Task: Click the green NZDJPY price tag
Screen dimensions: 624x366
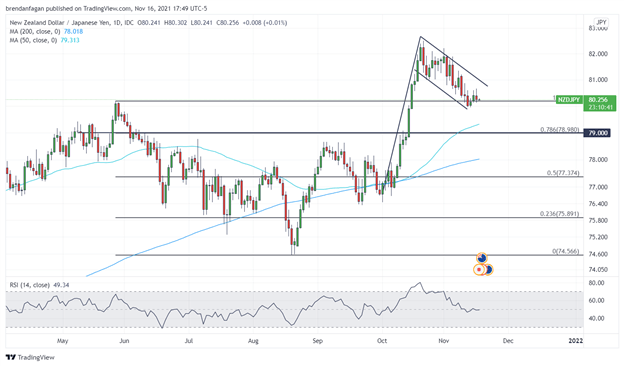Action: pyautogui.click(x=569, y=99)
